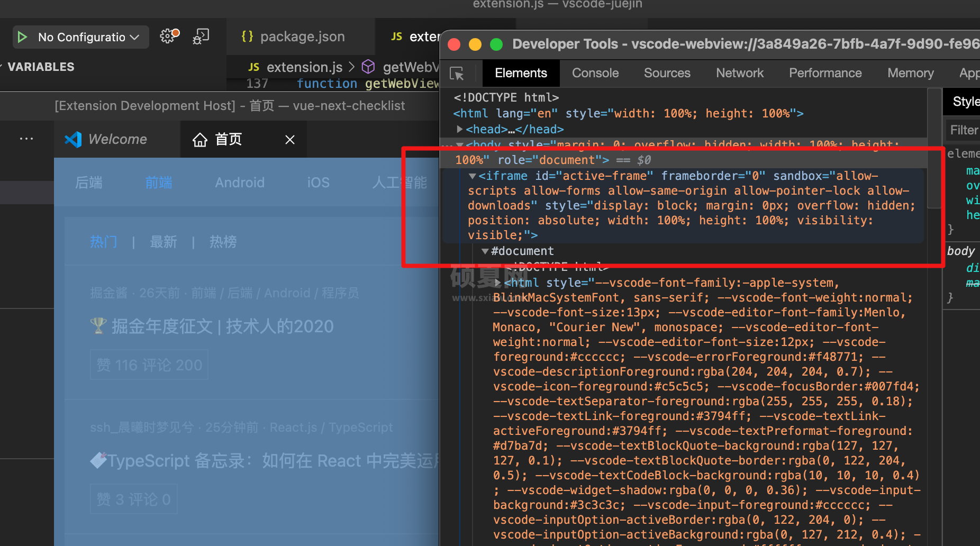Open the 掘金年度征文 article
Viewport: 980px width, 546px height.
[212, 326]
